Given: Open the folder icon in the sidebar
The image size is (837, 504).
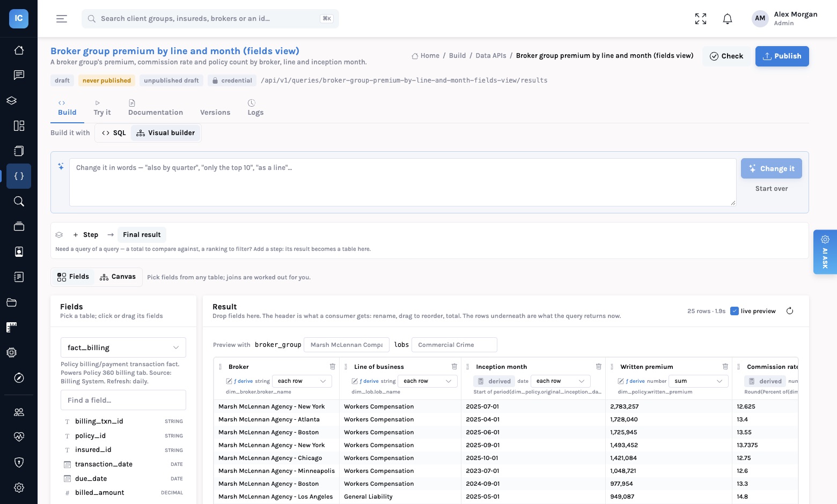Looking at the screenshot, I should 12,302.
